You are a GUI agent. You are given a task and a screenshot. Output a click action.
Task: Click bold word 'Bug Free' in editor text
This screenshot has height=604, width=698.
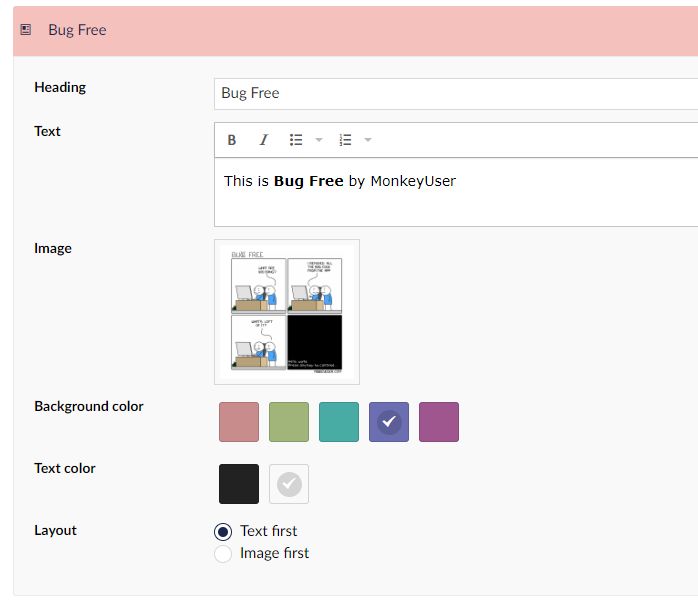pos(308,181)
